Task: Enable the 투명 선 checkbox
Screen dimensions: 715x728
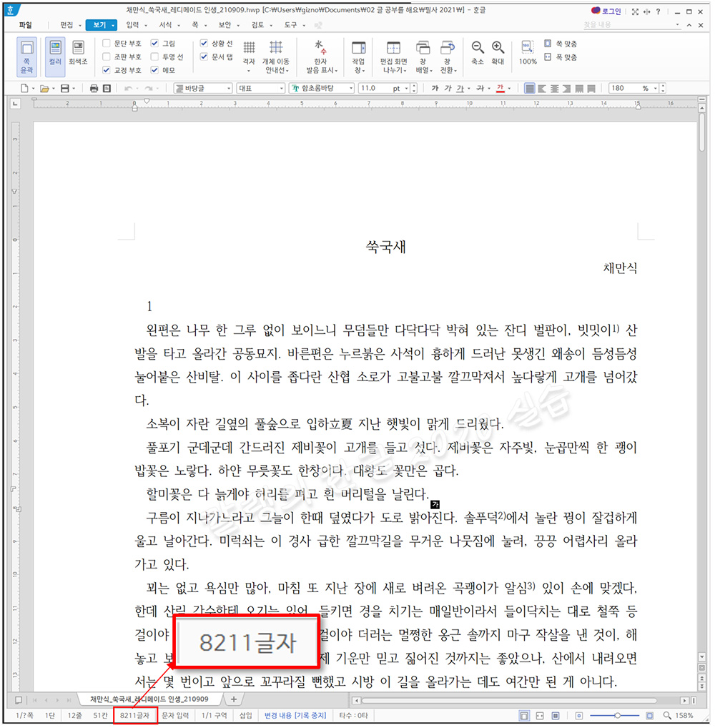Action: pos(154,56)
